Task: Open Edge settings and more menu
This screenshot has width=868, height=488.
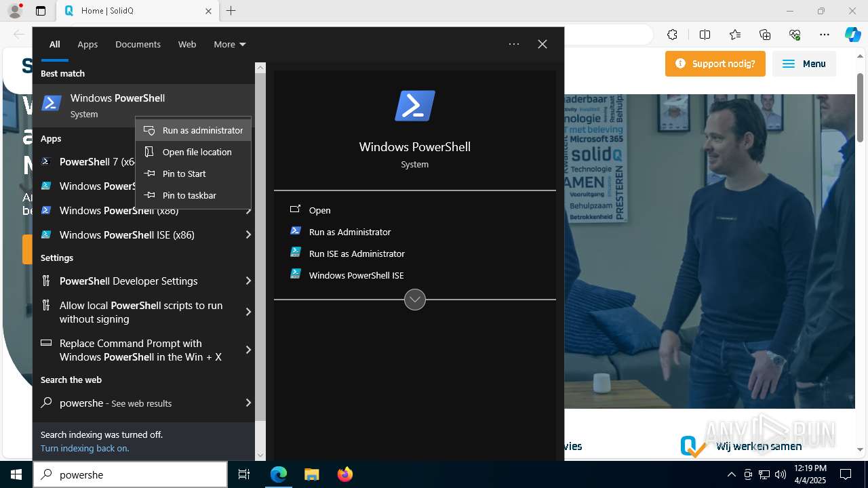Action: 825,35
